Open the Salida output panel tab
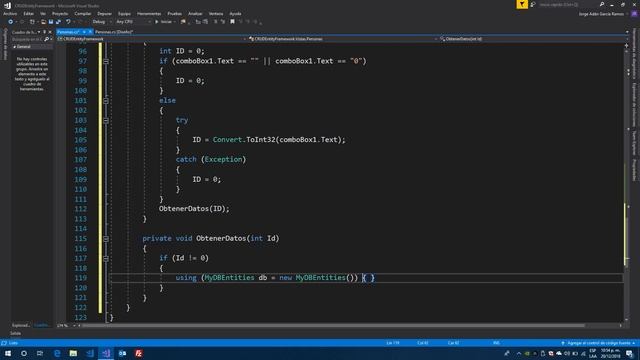The width and height of the screenshot is (640, 360). tap(15, 333)
